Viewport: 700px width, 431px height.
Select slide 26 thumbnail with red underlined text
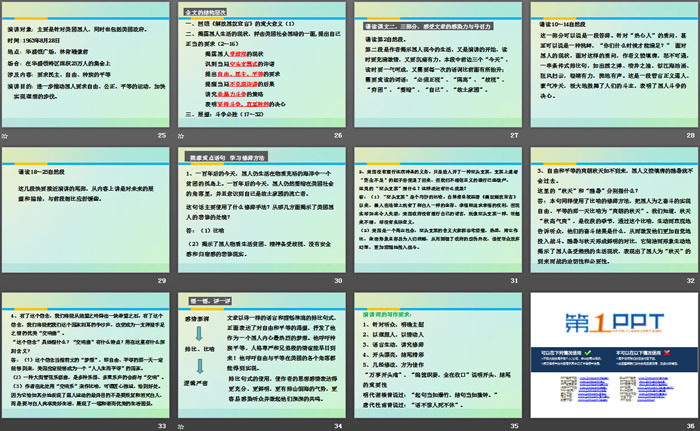tap(262, 65)
